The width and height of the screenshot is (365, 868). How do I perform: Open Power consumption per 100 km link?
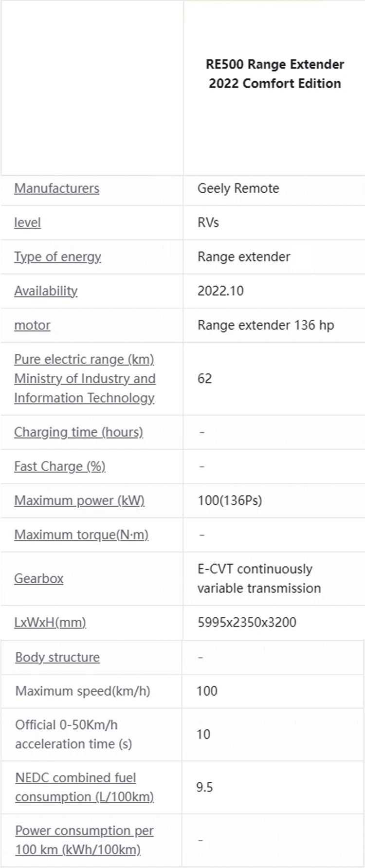(84, 840)
